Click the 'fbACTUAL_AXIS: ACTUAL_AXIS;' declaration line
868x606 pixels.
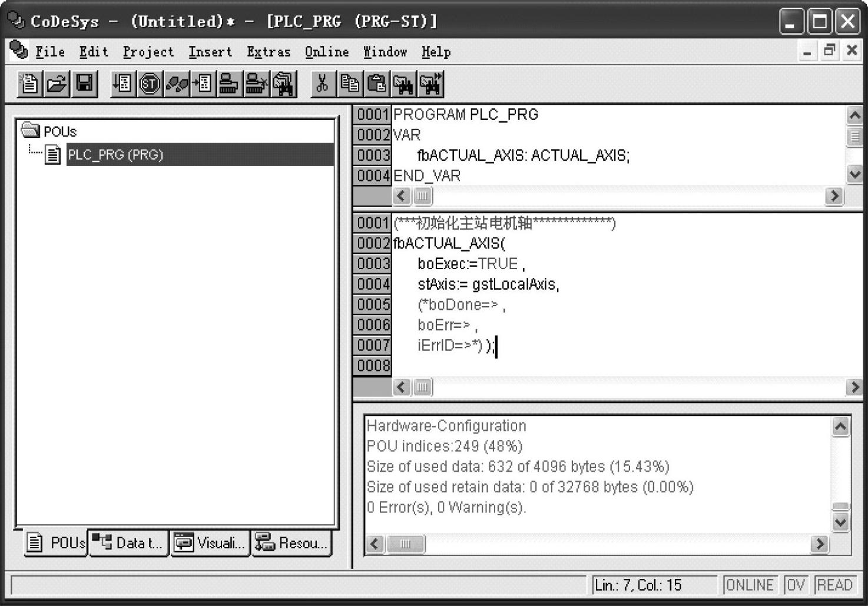[x=524, y=155]
